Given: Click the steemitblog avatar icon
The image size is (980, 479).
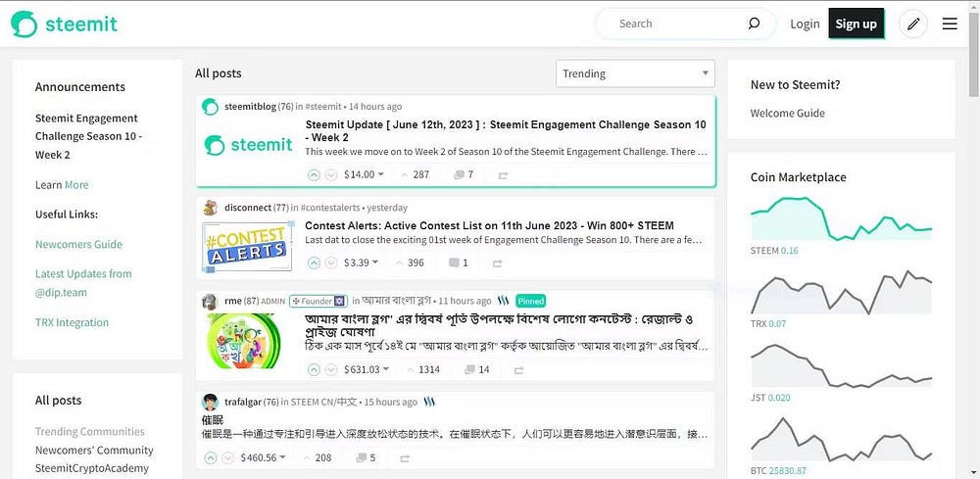Looking at the screenshot, I should (x=210, y=107).
